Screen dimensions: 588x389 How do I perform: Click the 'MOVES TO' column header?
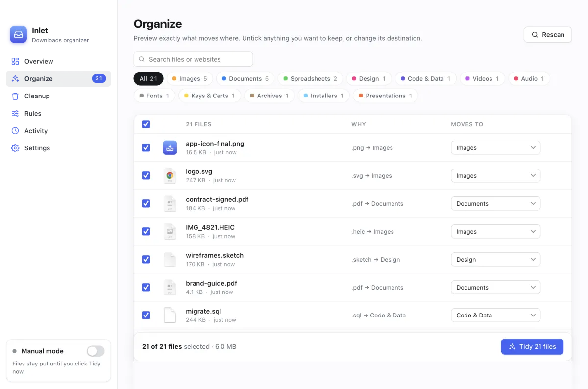(467, 124)
